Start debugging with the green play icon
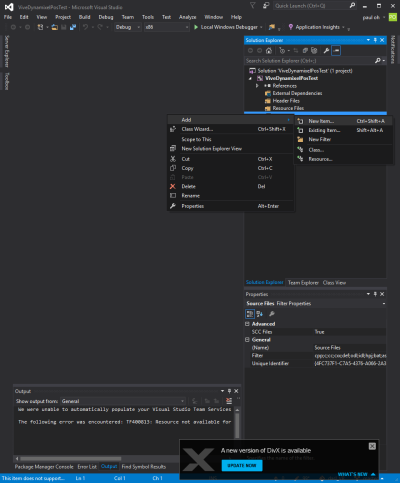 click(x=196, y=27)
